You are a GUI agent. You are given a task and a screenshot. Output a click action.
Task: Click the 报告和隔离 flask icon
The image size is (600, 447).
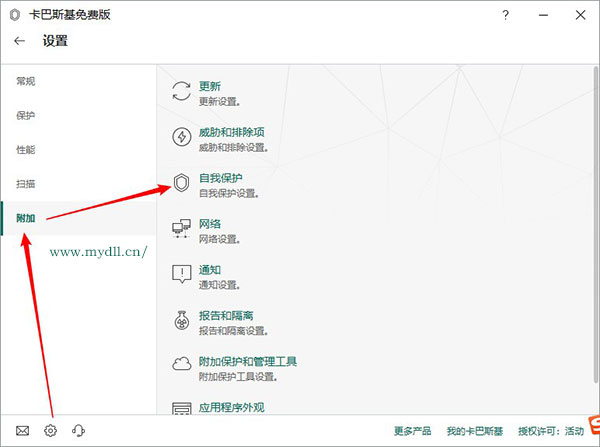[181, 320]
